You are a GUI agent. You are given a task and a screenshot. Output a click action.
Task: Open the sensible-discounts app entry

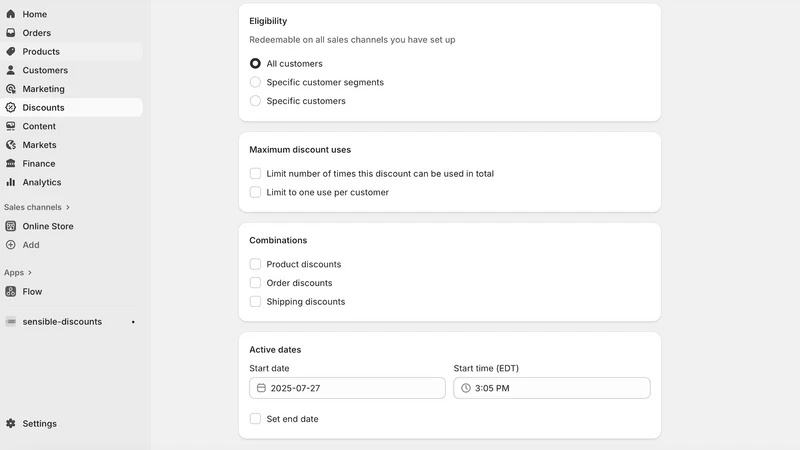click(x=71, y=321)
